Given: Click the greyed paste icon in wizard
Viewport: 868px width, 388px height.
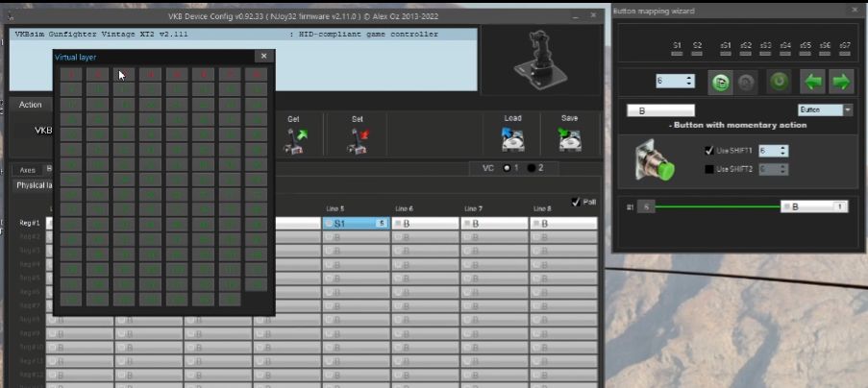Looking at the screenshot, I should click(747, 82).
